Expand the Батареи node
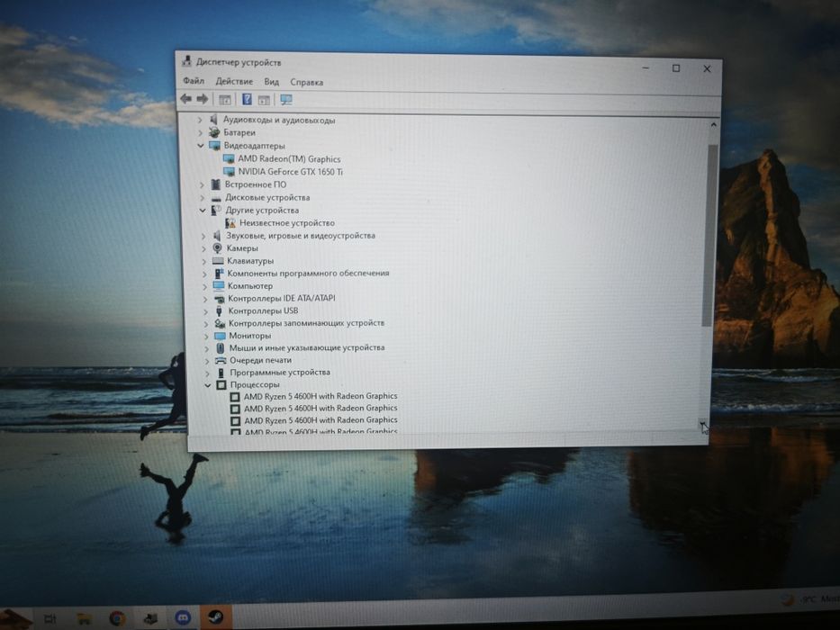840x630 pixels. (201, 133)
